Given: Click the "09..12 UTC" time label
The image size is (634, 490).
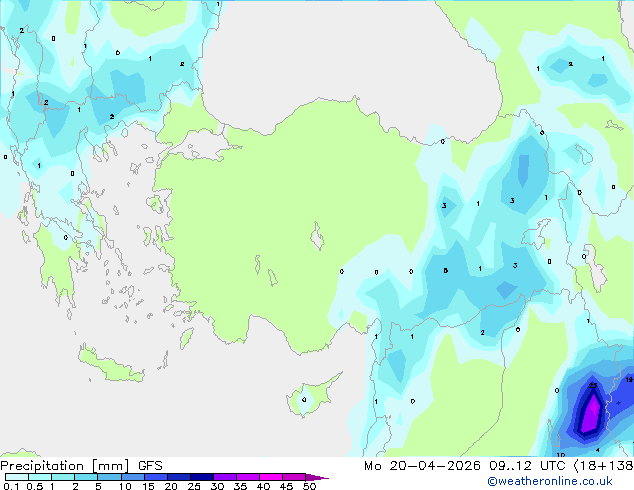Looking at the screenshot, I should point(527,466).
